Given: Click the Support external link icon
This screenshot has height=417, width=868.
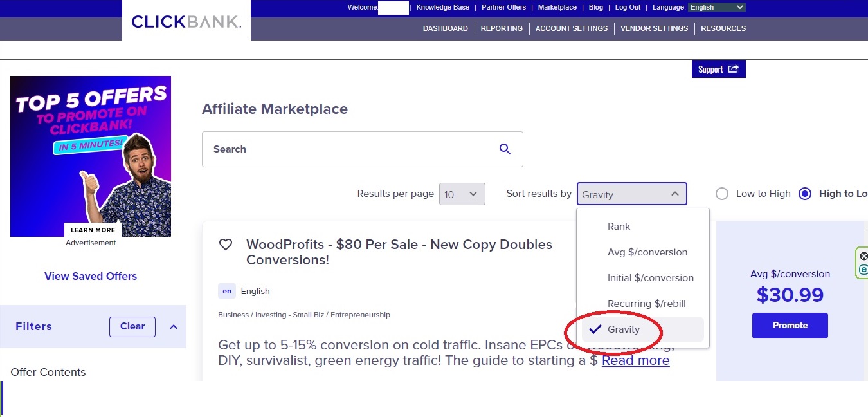Looking at the screenshot, I should (734, 69).
